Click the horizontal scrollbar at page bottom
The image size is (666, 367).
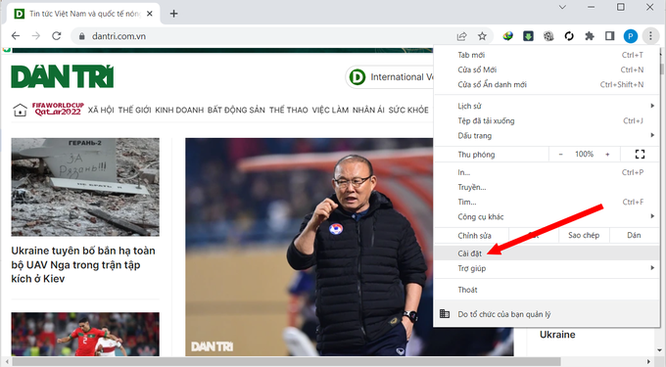point(285,362)
